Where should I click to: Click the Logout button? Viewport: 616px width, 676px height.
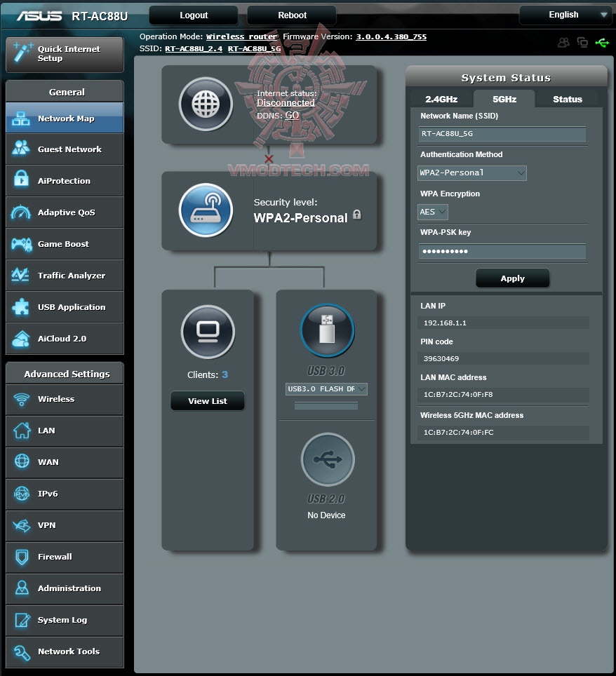(x=194, y=15)
